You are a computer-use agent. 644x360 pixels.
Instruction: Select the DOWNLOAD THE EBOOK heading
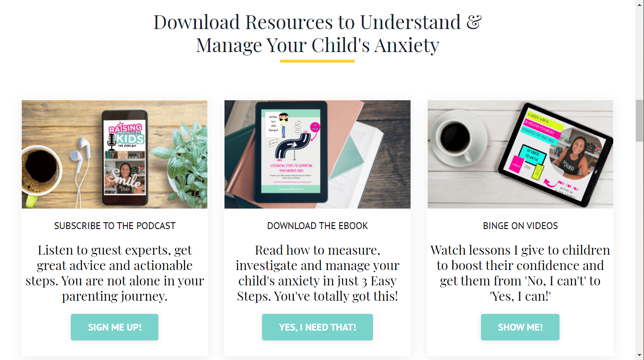pos(318,226)
